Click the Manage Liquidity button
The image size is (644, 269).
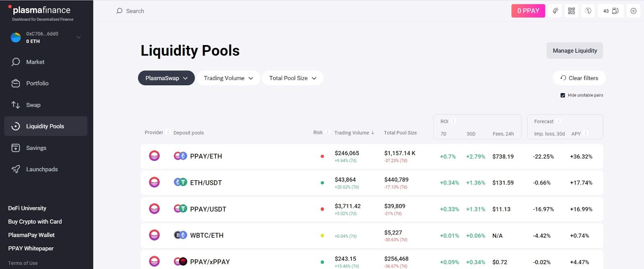(574, 51)
